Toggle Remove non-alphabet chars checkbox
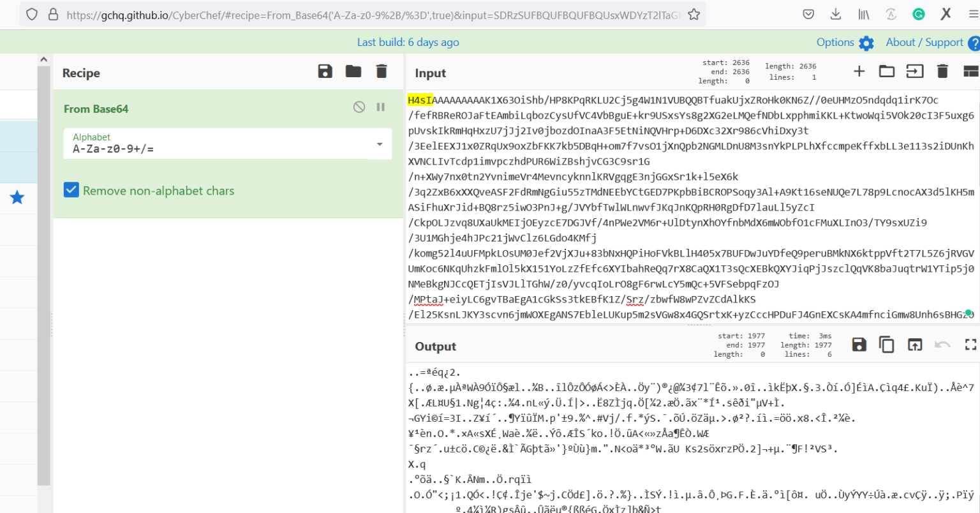 pyautogui.click(x=71, y=190)
